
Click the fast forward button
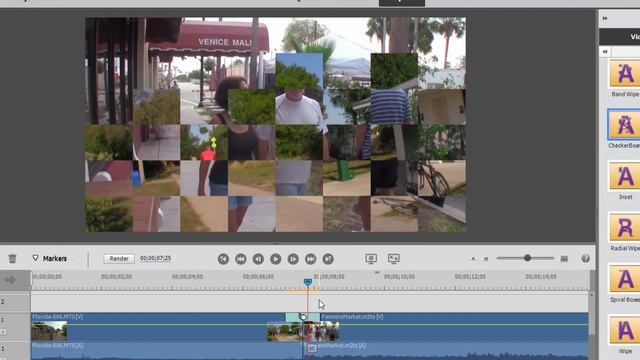[311, 259]
